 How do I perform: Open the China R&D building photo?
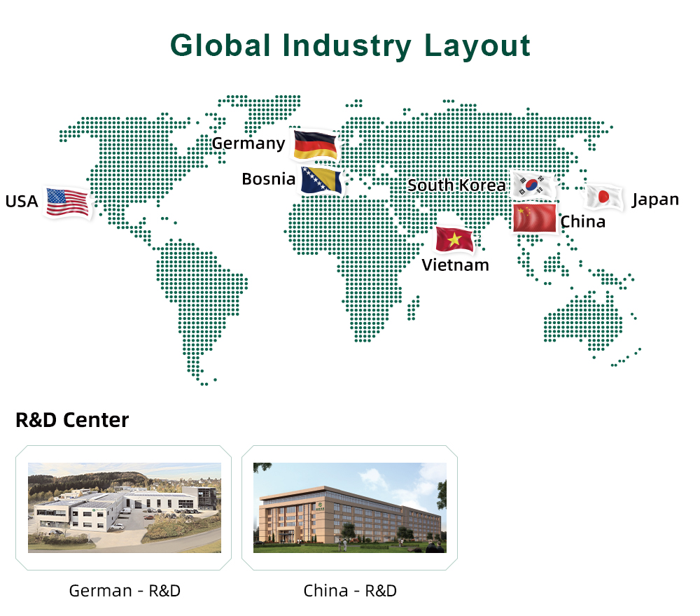tap(349, 507)
